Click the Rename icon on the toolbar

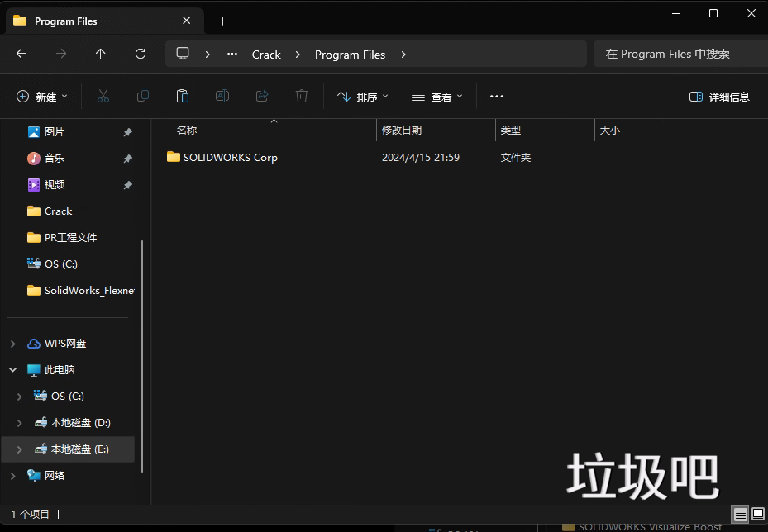point(222,96)
